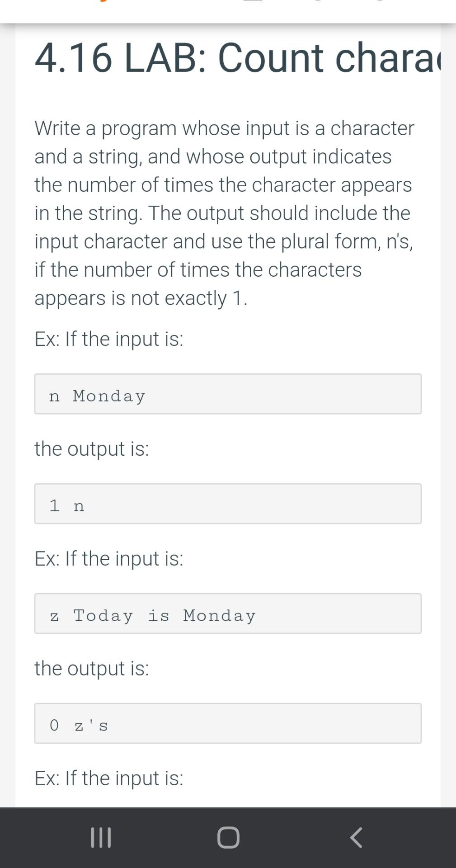Viewport: 456px width, 868px height.
Task: Click the first "the output is:" label
Action: pos(92,448)
